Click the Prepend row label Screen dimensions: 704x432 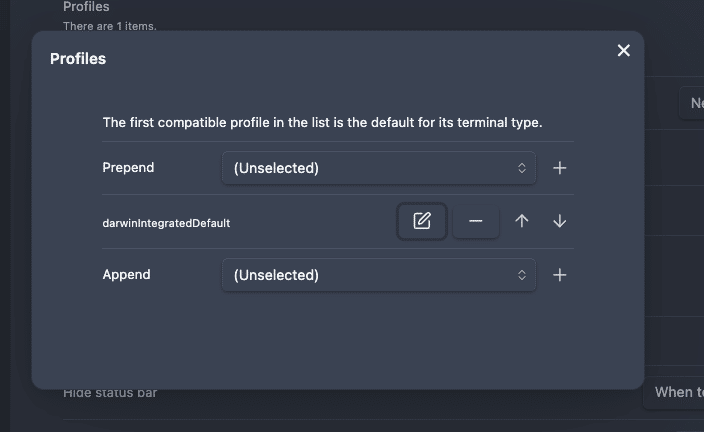coord(128,168)
